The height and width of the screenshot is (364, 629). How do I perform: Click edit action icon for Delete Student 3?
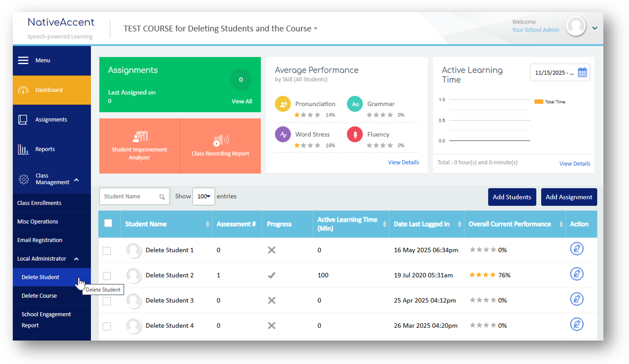tap(577, 299)
